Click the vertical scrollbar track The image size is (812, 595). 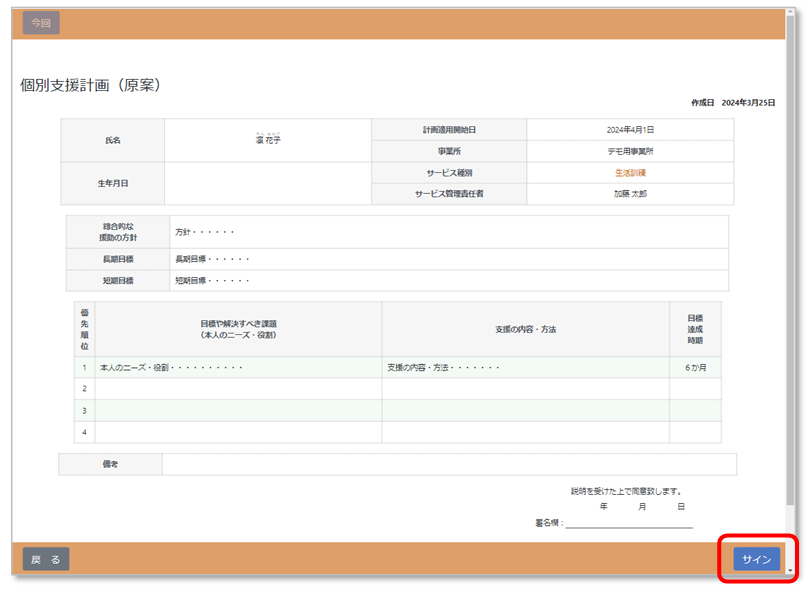792,300
